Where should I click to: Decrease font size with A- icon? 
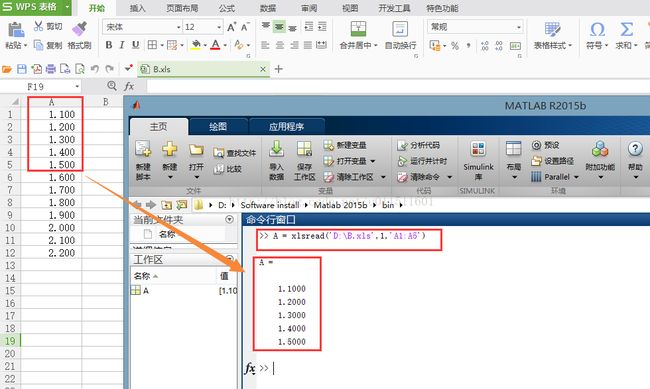(245, 27)
